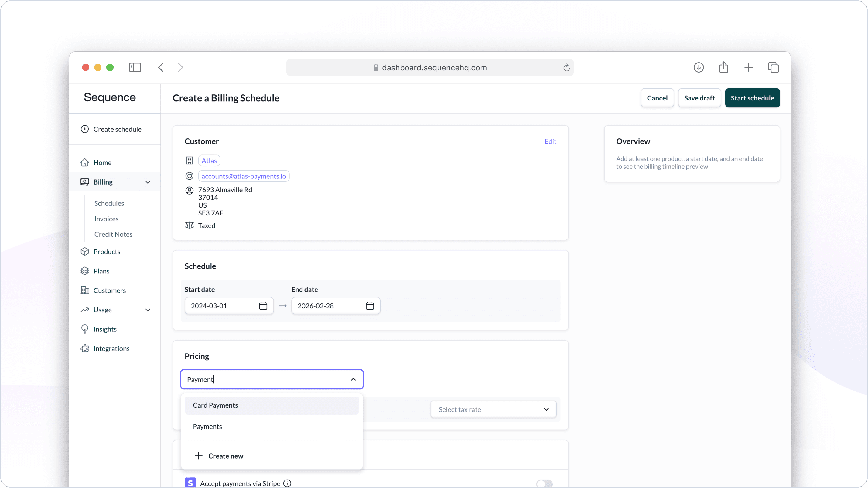This screenshot has height=488, width=868.
Task: Open the browser tab overview icon
Action: pos(773,67)
